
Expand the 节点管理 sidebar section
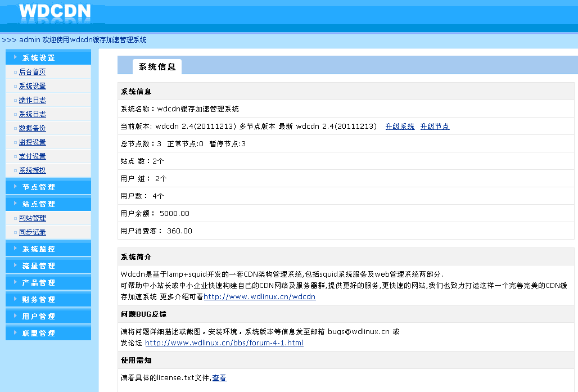39,187
